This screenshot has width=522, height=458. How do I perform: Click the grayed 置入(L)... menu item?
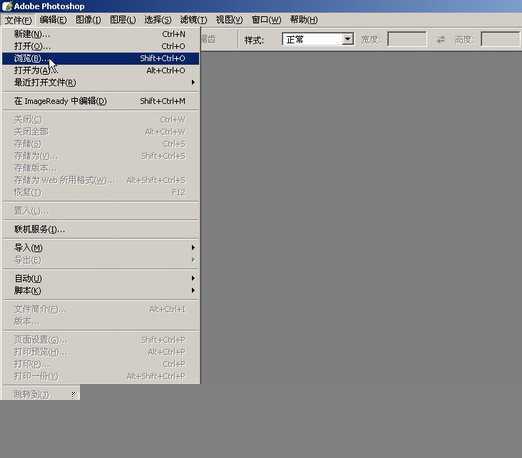click(101, 211)
